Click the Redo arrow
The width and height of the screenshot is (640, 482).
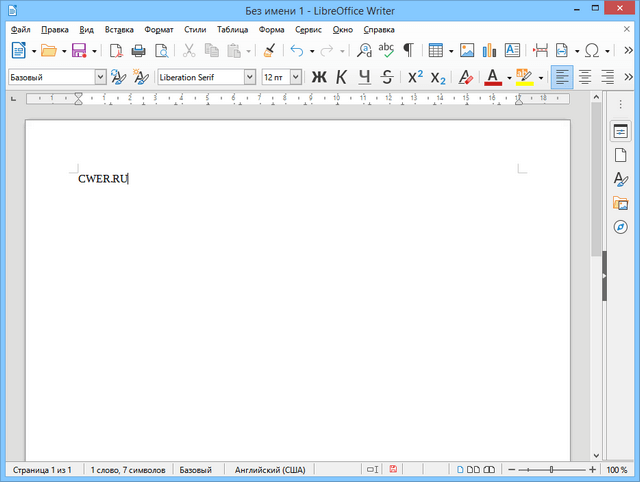[327, 51]
